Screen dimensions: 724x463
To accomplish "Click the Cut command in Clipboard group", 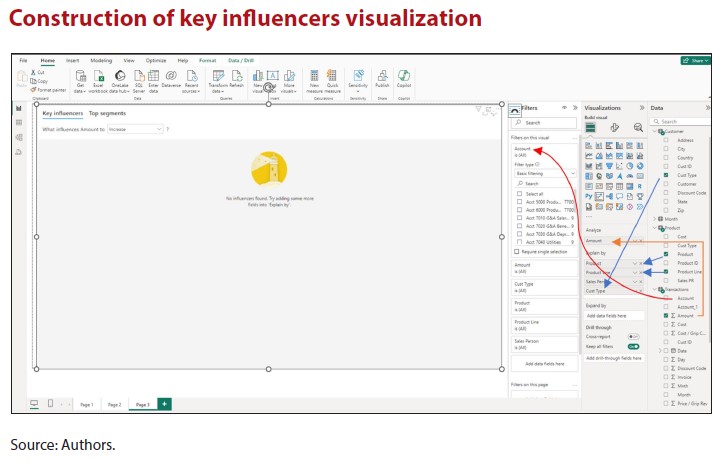I will coord(38,72).
